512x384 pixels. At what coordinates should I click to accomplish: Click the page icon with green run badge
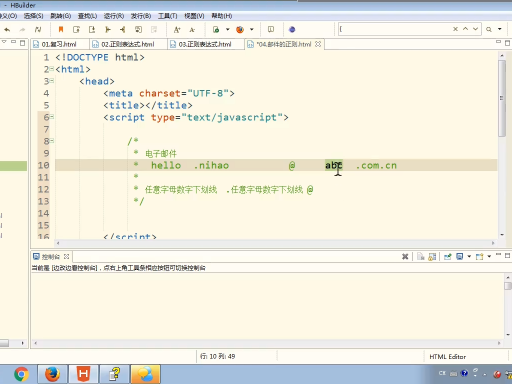click(x=216, y=29)
